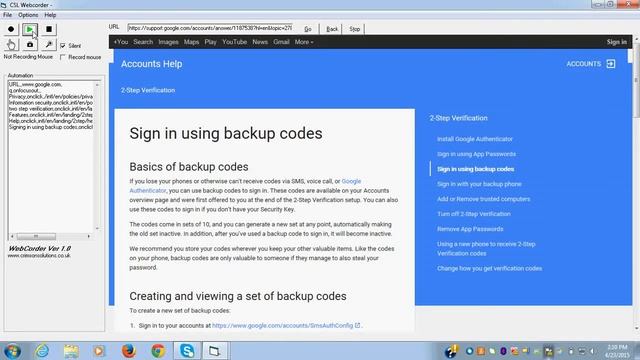This screenshot has width=640, height=360.
Task: Select Sign in using backup codes sidebar item
Action: [476, 169]
